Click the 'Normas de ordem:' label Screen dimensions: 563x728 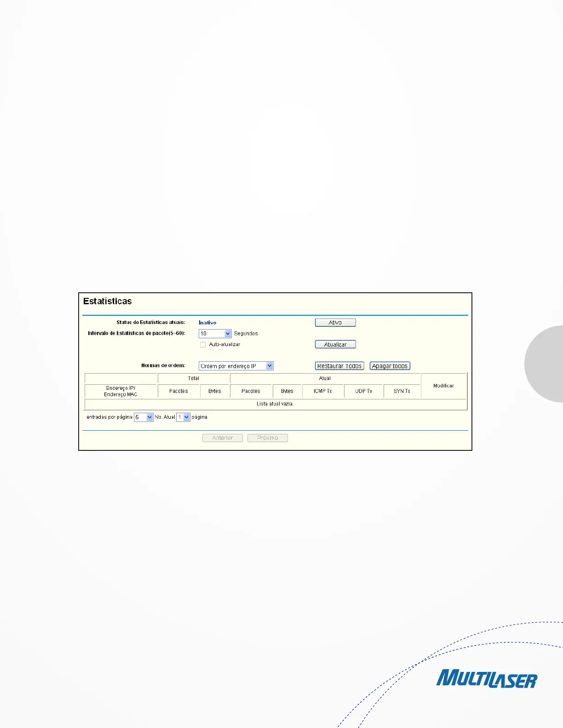point(163,366)
